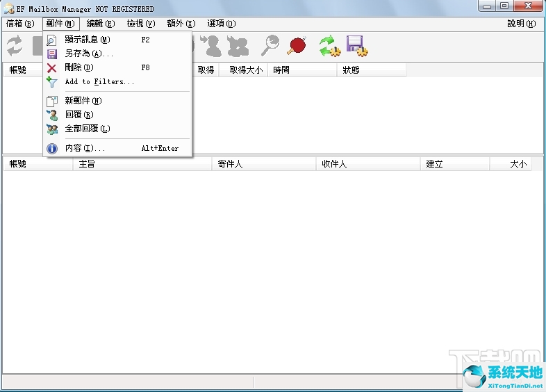Choose Add to Filters... menu entry

click(117, 82)
